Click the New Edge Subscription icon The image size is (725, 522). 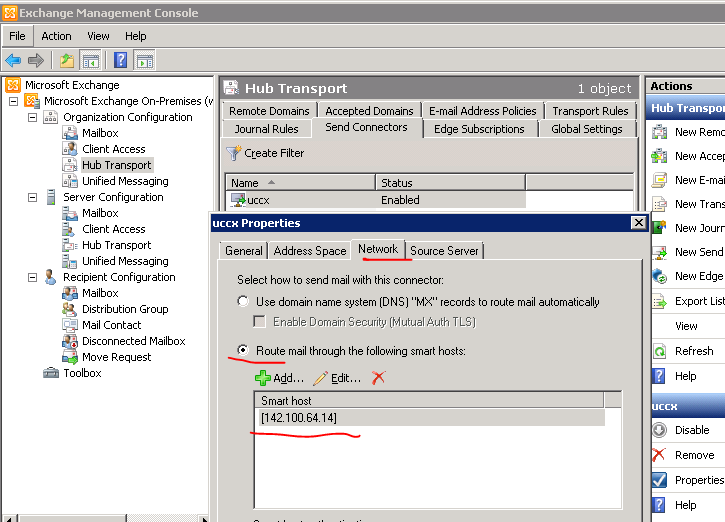(x=659, y=276)
